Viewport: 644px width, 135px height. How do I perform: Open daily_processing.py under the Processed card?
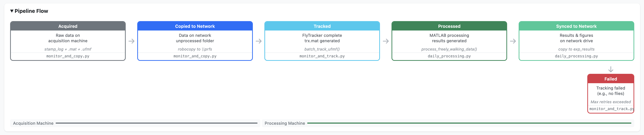click(x=449, y=56)
